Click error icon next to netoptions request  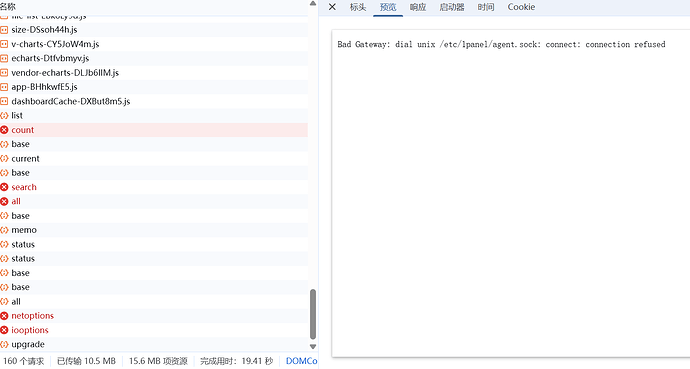coord(4,316)
